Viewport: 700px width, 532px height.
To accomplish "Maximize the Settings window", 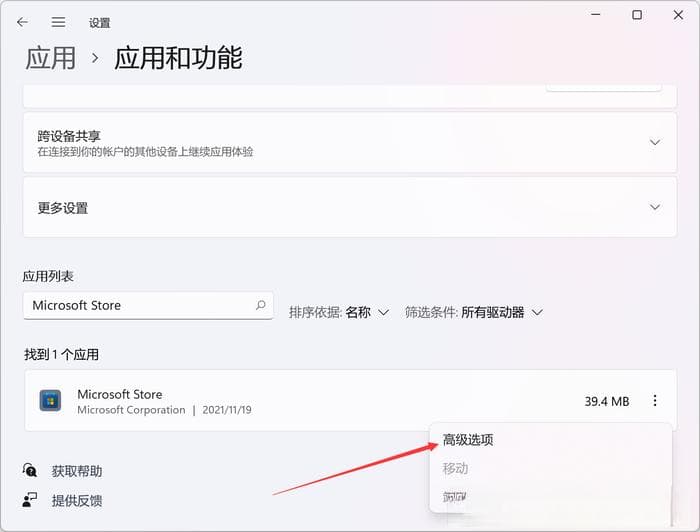I will point(637,15).
